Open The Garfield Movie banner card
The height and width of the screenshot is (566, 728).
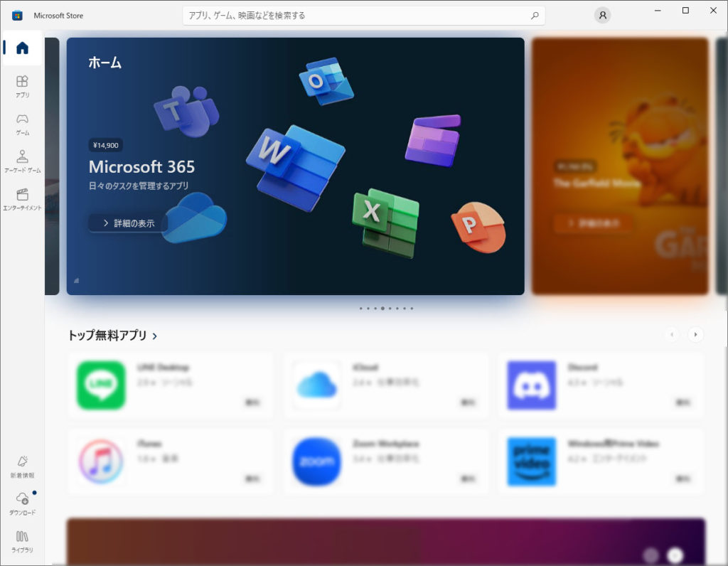(x=619, y=166)
